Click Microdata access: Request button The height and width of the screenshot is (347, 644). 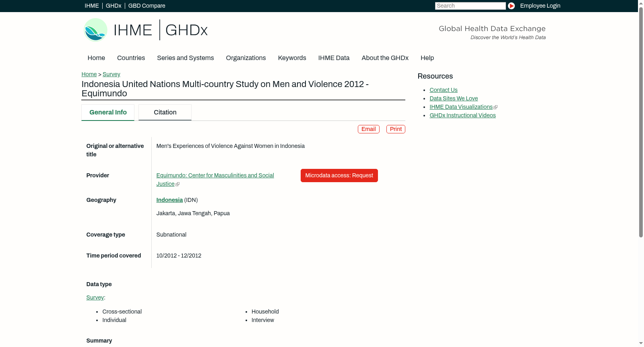point(339,176)
